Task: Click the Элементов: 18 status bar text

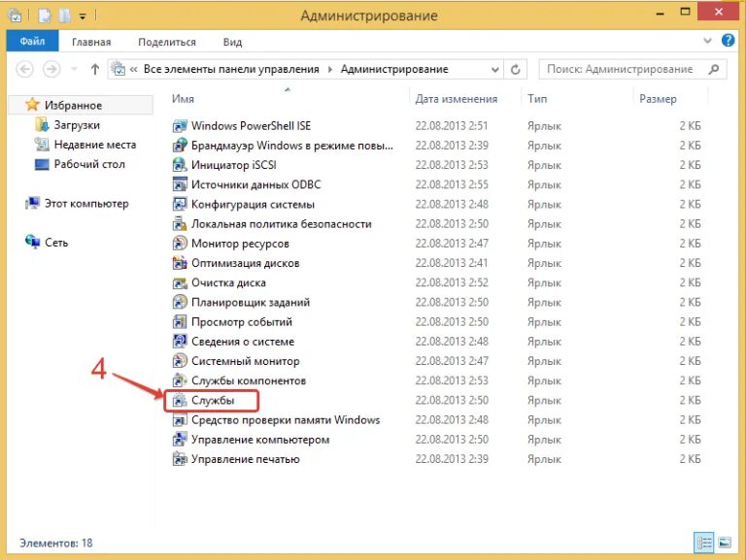Action: [56, 543]
